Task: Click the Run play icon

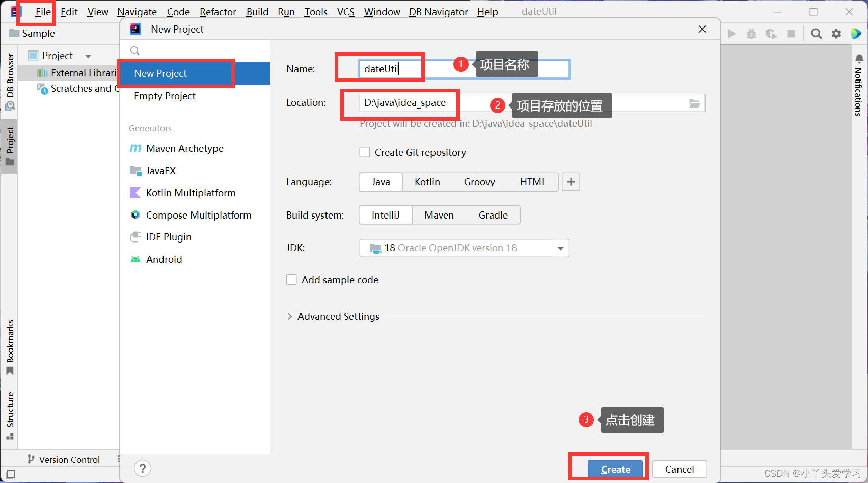Action: tap(732, 34)
